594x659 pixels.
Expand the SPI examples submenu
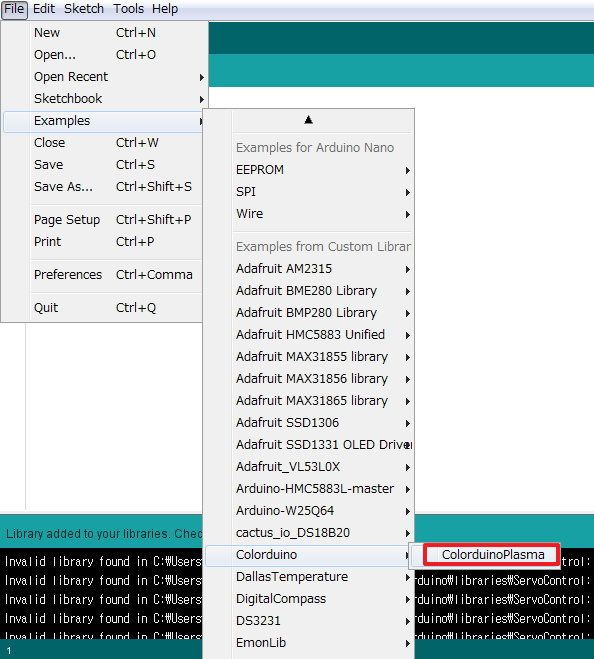(x=309, y=192)
